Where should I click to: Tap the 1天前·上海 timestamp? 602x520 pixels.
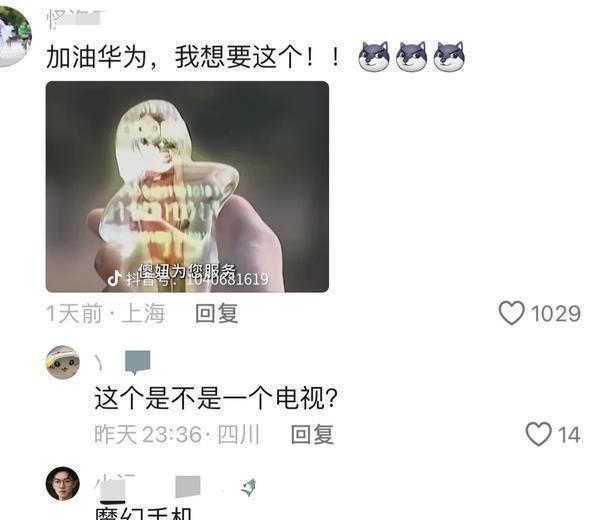coord(106,313)
